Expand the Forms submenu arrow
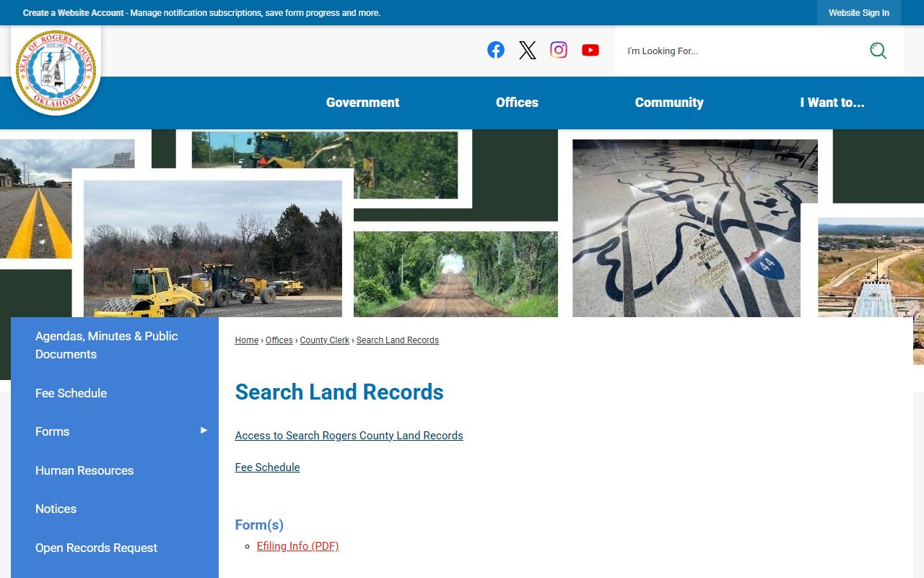This screenshot has height=578, width=924. coord(204,431)
